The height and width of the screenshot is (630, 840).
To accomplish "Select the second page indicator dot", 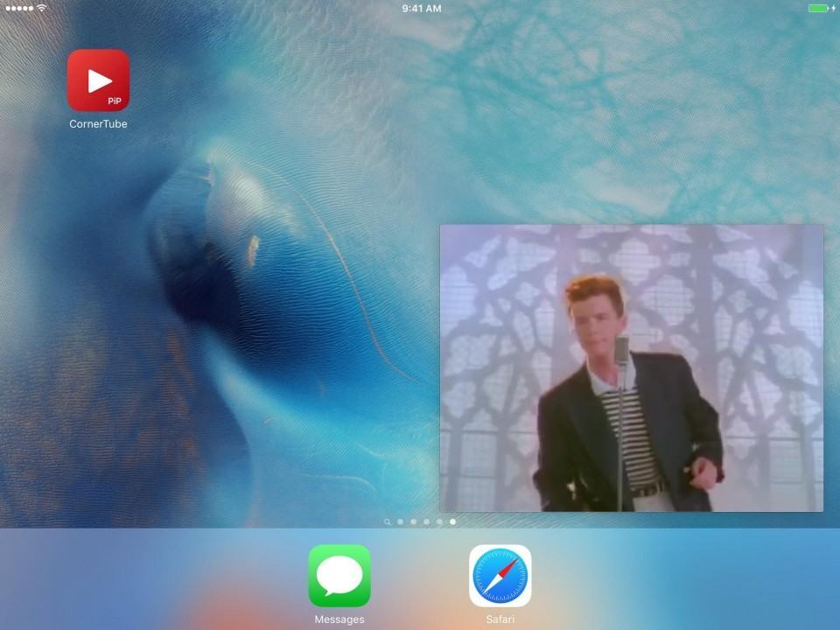I will (413, 522).
